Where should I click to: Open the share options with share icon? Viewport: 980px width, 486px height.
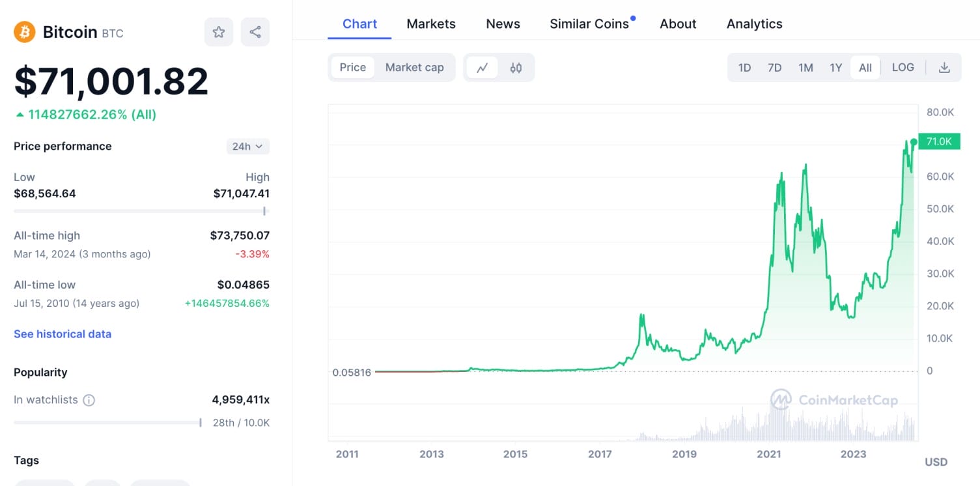tap(255, 31)
